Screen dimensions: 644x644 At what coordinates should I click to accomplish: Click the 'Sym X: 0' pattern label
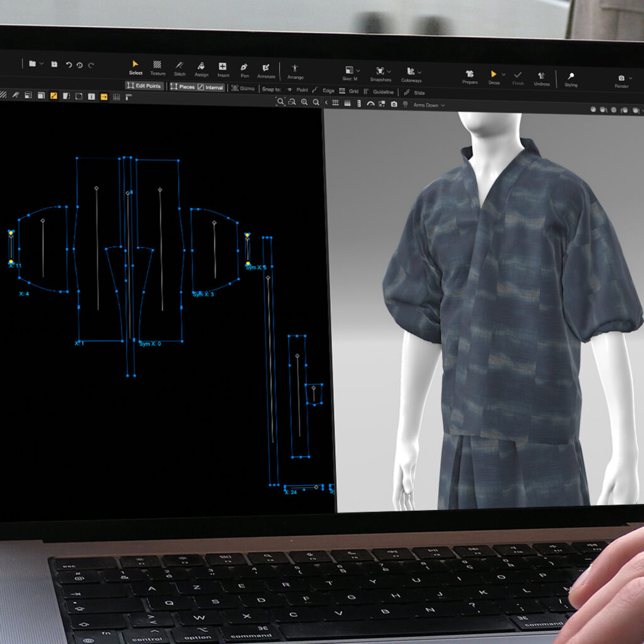click(x=150, y=344)
